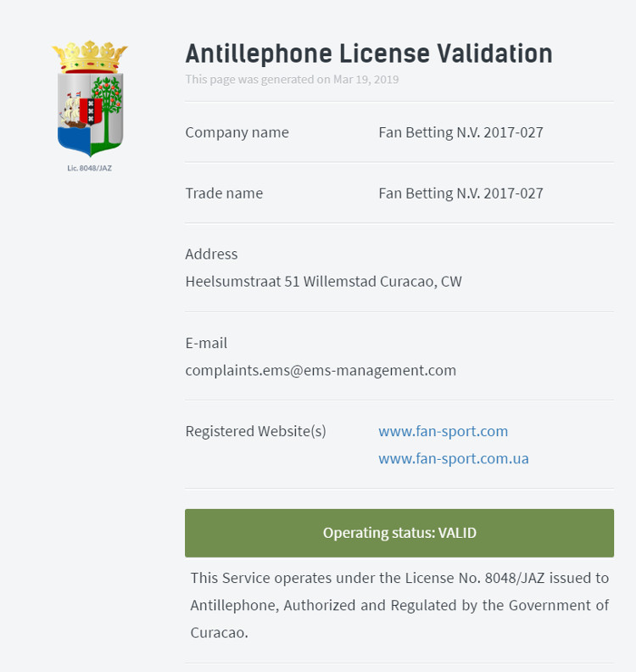Image resolution: width=636 pixels, height=672 pixels.
Task: Click the License No. 8048/JAZ sentence line
Action: (399, 579)
